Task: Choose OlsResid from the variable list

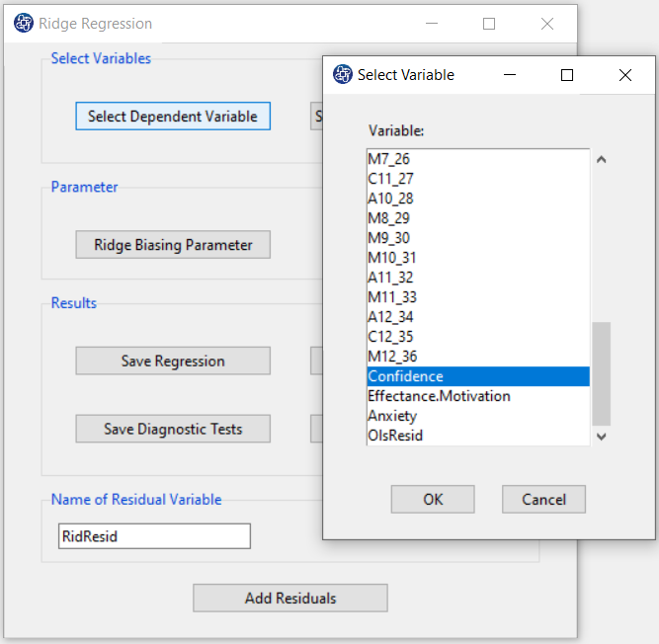Action: (478, 436)
